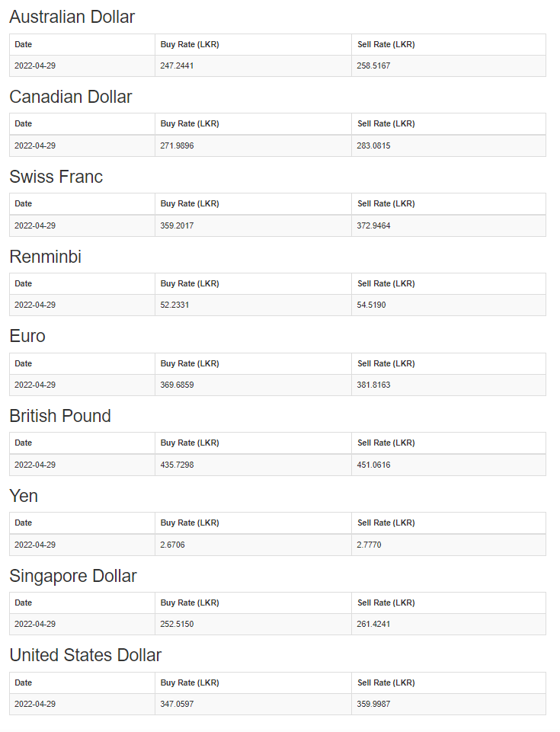Select Singapore Dollar buy rate 252.5150
Image resolution: width=560 pixels, height=732 pixels.
(177, 624)
